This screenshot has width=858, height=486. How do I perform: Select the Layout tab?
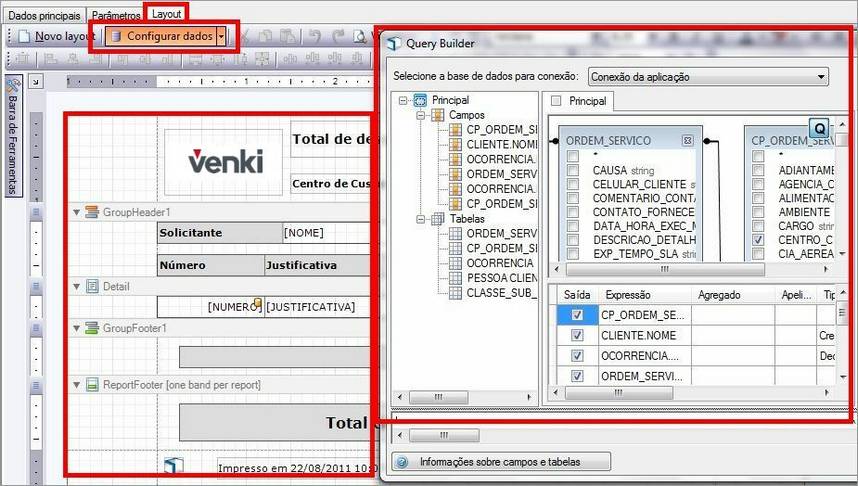tap(166, 14)
